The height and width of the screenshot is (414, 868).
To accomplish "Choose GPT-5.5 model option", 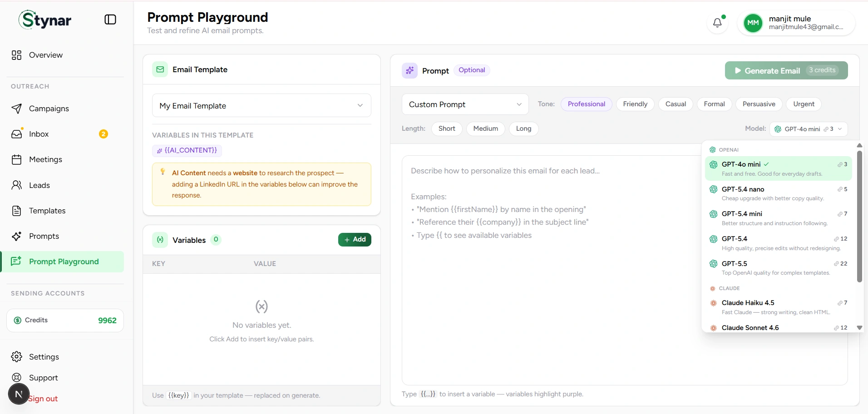I will pyautogui.click(x=778, y=268).
